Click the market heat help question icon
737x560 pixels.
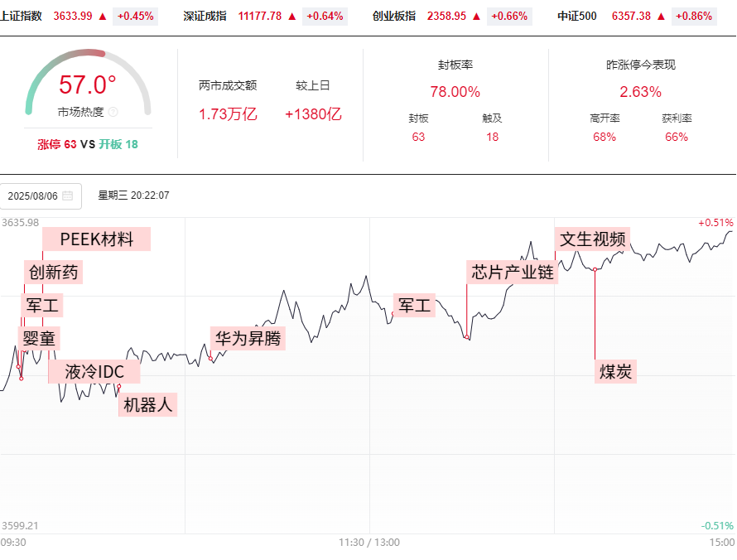coord(113,112)
